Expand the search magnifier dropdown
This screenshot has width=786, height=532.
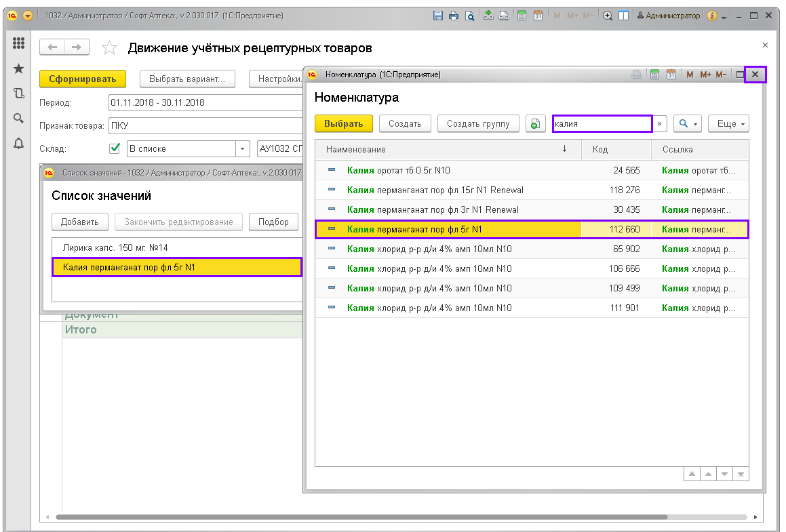687,123
